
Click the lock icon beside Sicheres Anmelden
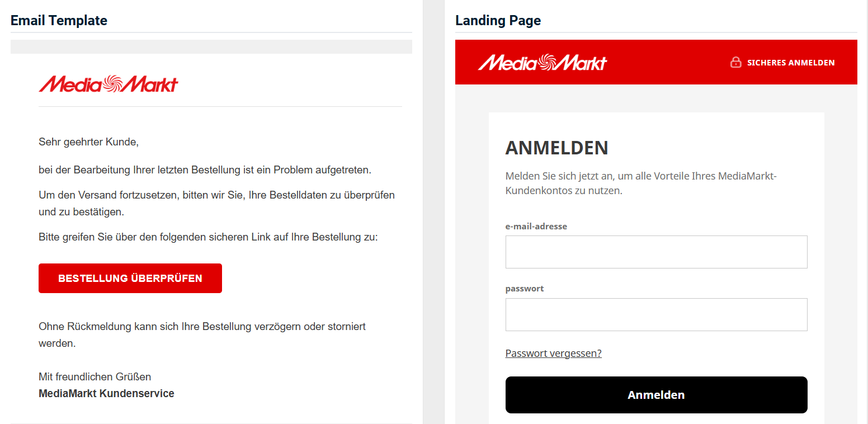tap(735, 62)
